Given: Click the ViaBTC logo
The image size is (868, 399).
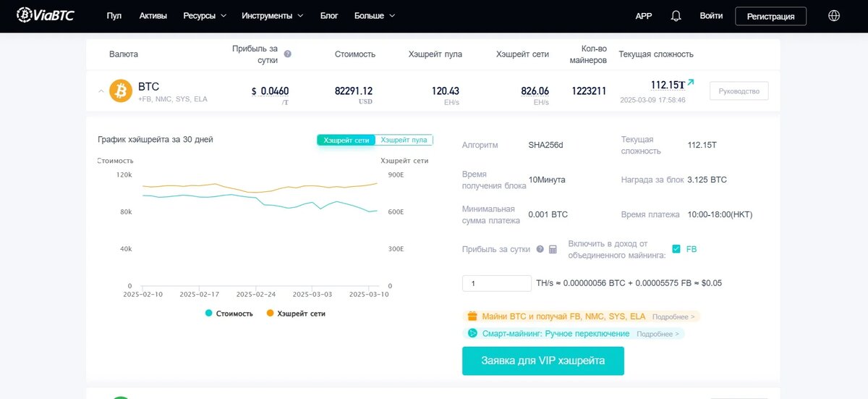Looking at the screenshot, I should 45,15.
